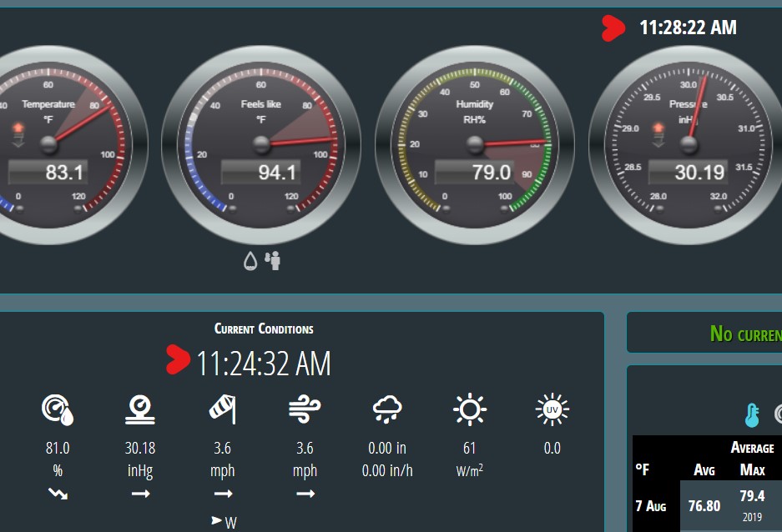Select the barometer icon above 30.18 inHg
782x532 pixels.
(139, 409)
